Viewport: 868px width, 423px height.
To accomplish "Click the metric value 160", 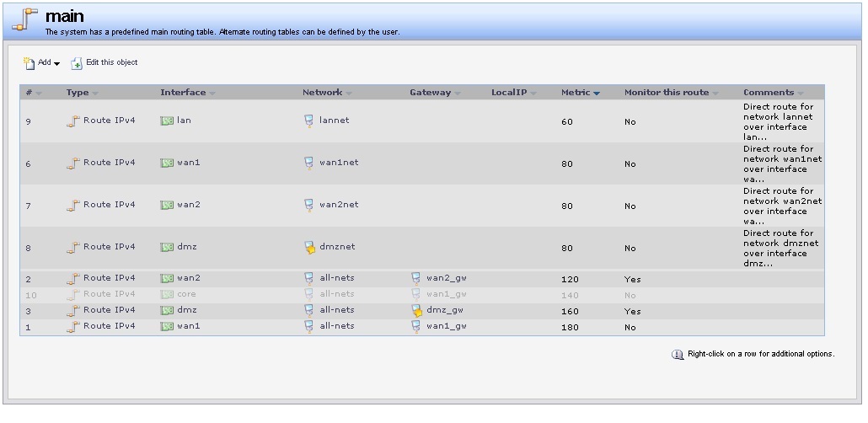I will click(570, 312).
